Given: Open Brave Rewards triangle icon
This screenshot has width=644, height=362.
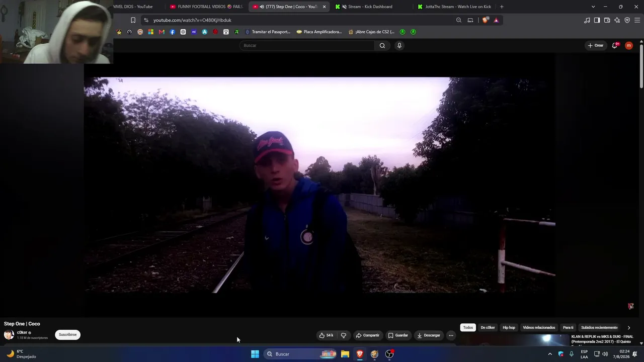Looking at the screenshot, I should (496, 20).
